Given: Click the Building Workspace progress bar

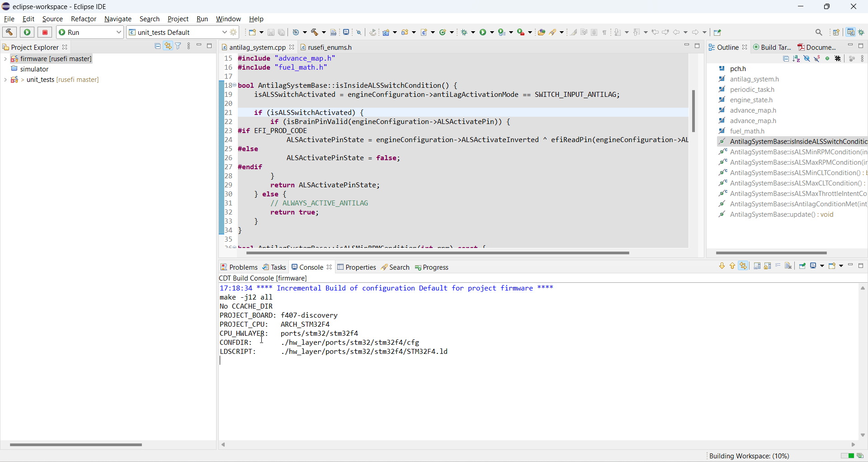Looking at the screenshot, I should pyautogui.click(x=848, y=456).
